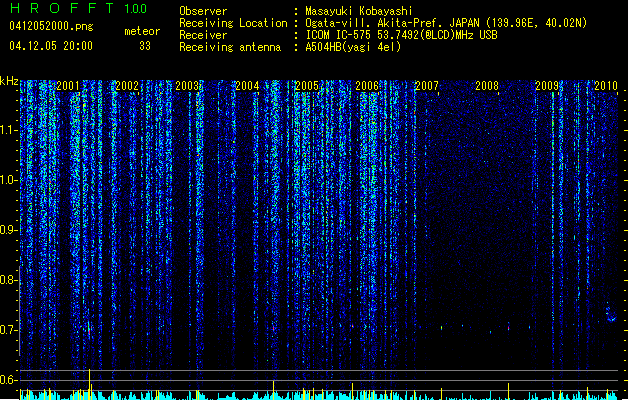Click time marker 2008
The image size is (629, 400).
click(x=487, y=86)
